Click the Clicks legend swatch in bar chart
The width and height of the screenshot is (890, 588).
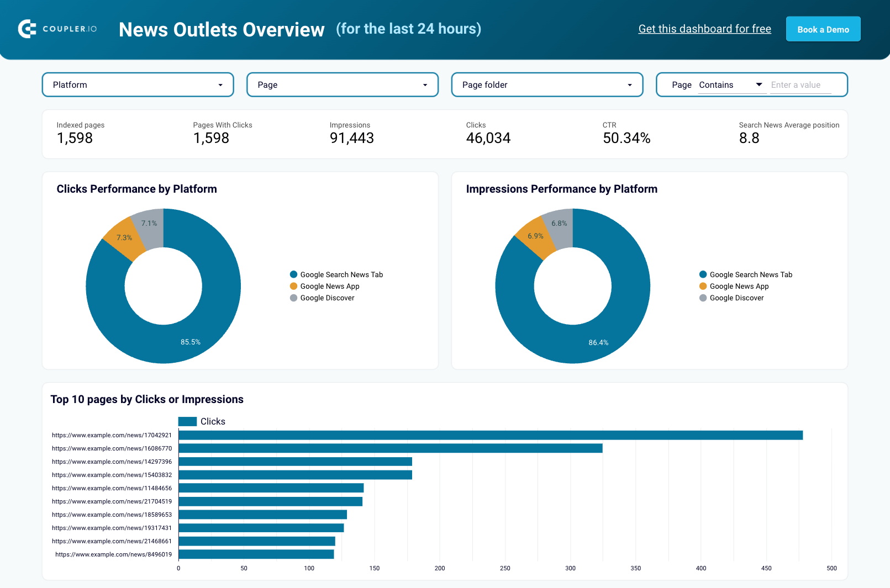point(188,421)
